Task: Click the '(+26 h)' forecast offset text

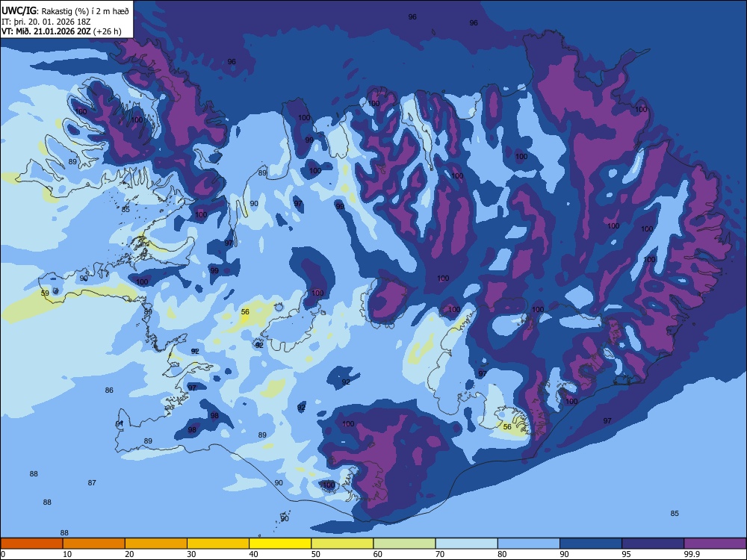Action: (107, 32)
